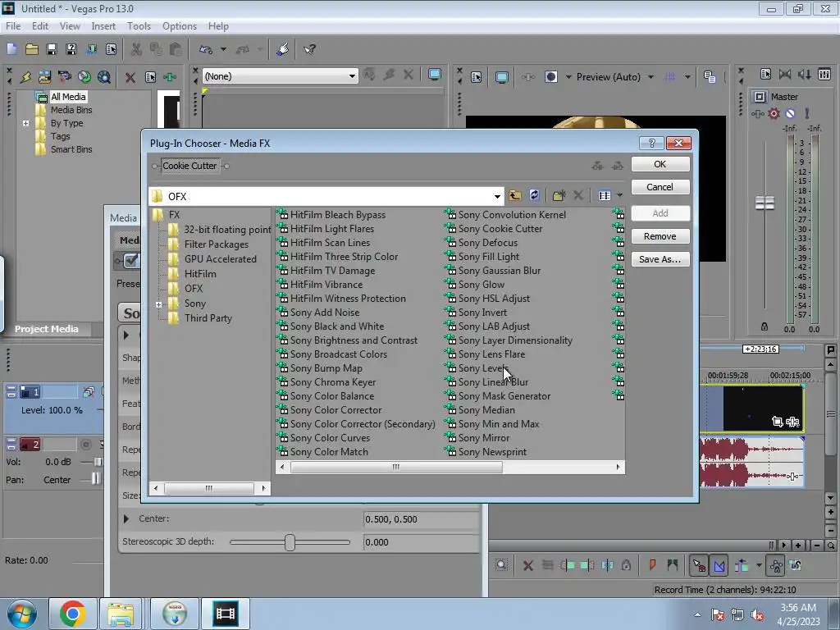The width and height of the screenshot is (840, 630).
Task: Expand the Sony folder in FX tree
Action: click(x=158, y=304)
